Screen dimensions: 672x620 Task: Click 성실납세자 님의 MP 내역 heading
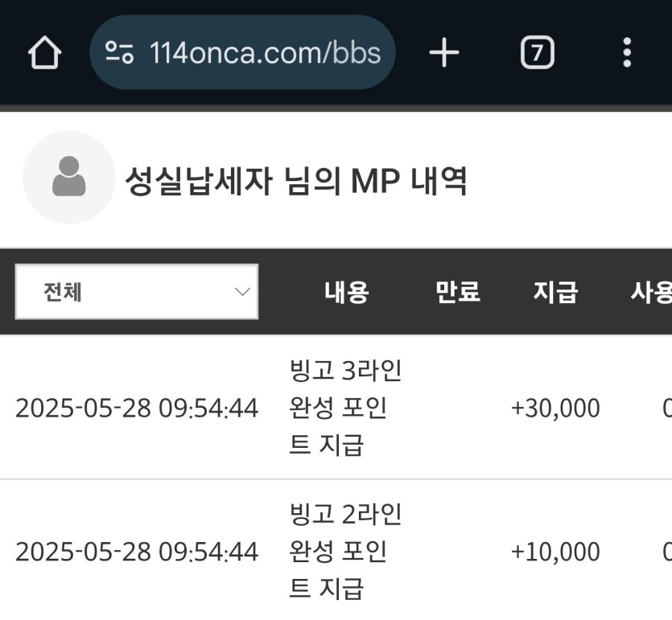pos(295,181)
